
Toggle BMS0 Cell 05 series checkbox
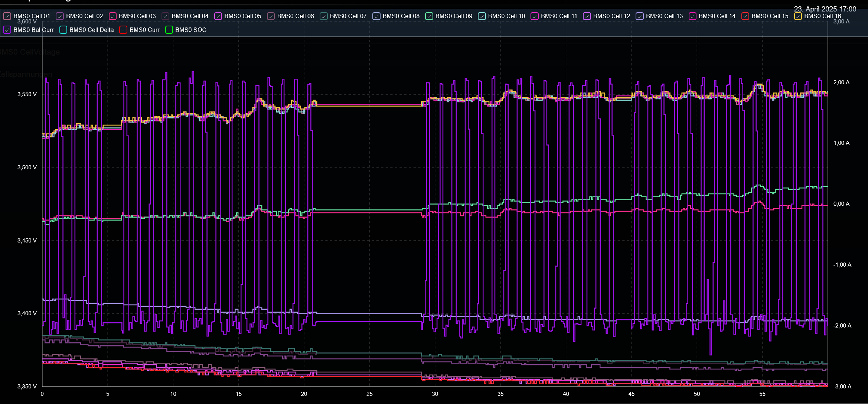point(218,16)
